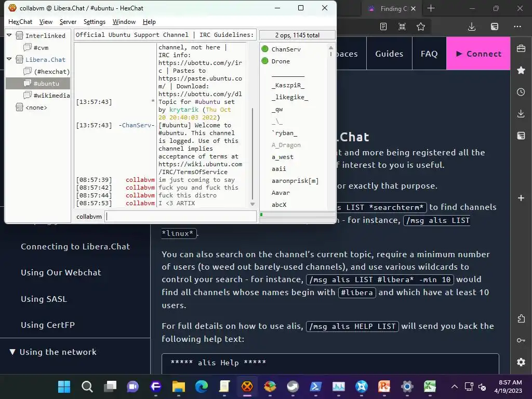
Task: Open the Server menu in HexChat
Action: pyautogui.click(x=68, y=22)
